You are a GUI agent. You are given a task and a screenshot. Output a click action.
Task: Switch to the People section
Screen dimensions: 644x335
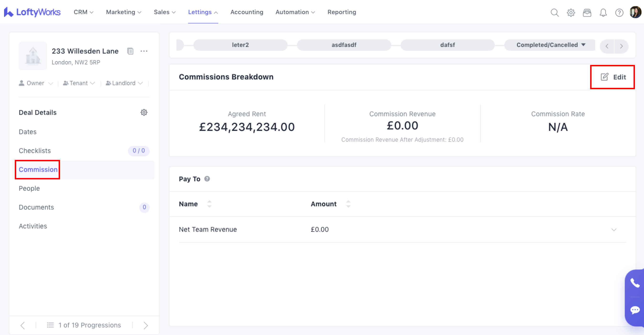[x=29, y=188]
